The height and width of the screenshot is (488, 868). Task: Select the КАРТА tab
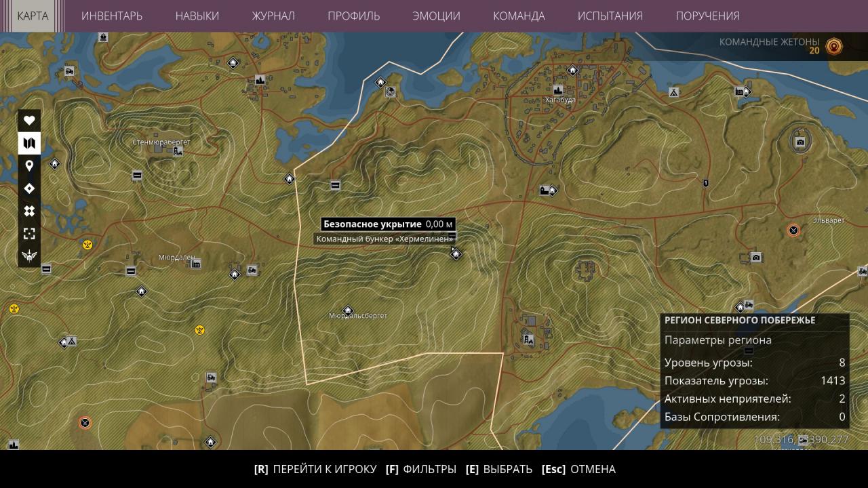(x=33, y=16)
